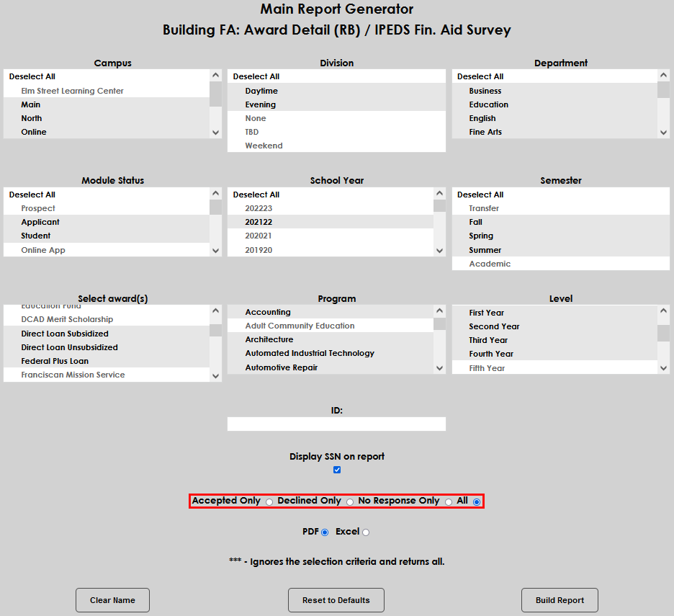Select "Main" in the Campus list
Screen dimensions: 674x616
(x=32, y=104)
